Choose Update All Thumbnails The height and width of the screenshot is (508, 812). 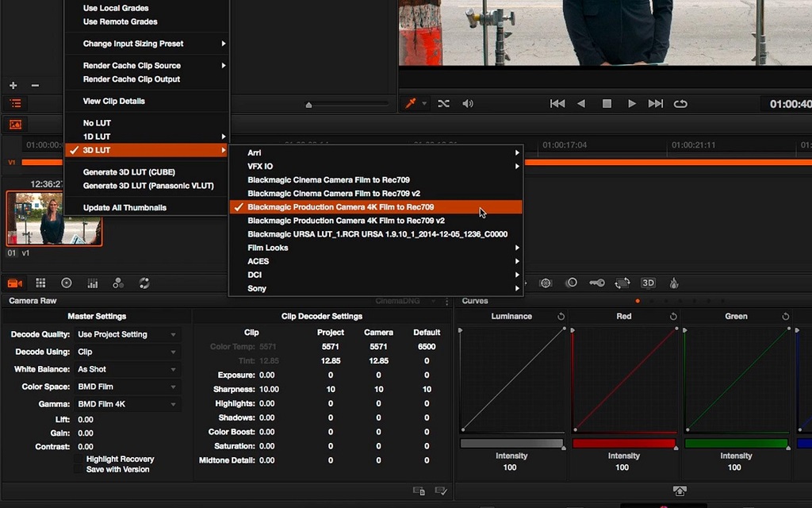[147, 207]
